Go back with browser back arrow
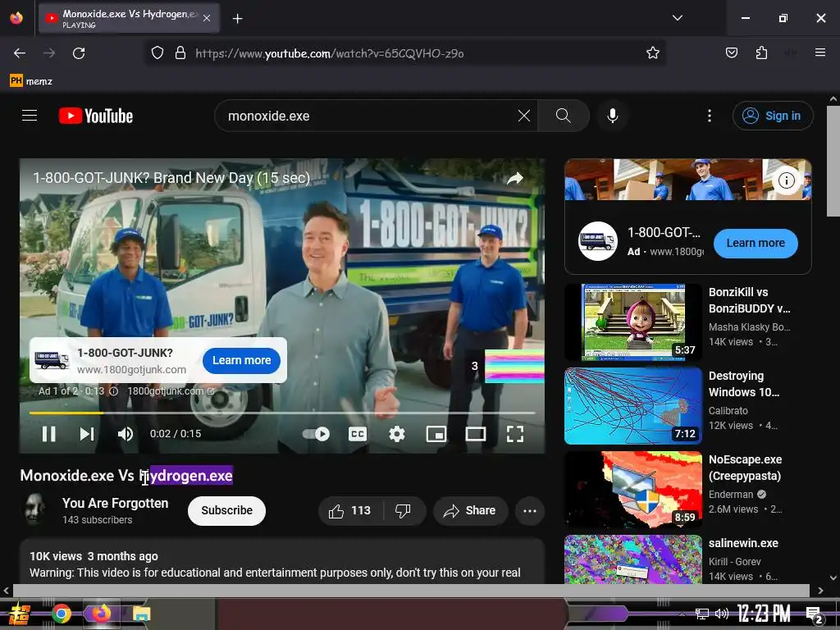The width and height of the screenshot is (840, 630). coord(20,53)
